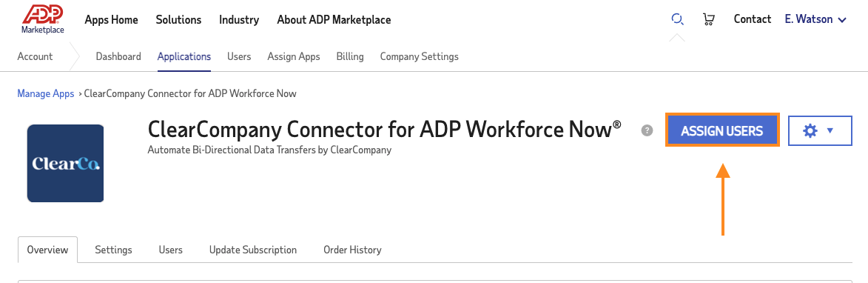Viewport: 868px width, 283px height.
Task: View the shopping cart
Action: coord(708,20)
